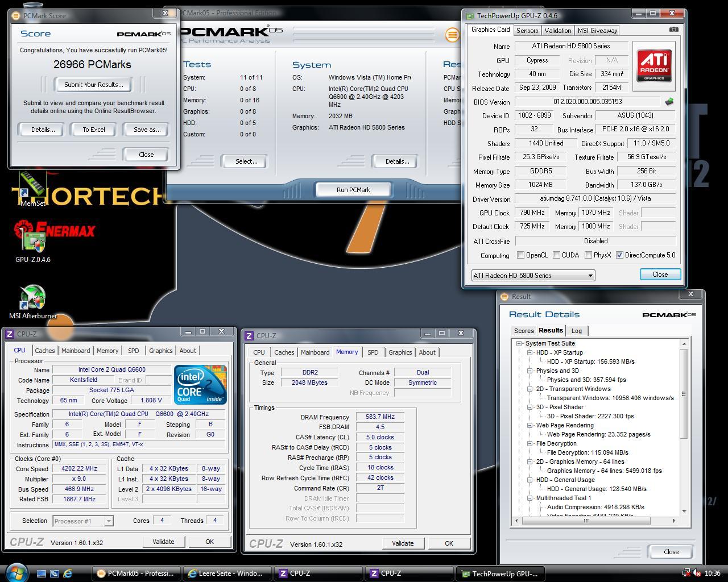Open the Windows Start orb

(15, 572)
